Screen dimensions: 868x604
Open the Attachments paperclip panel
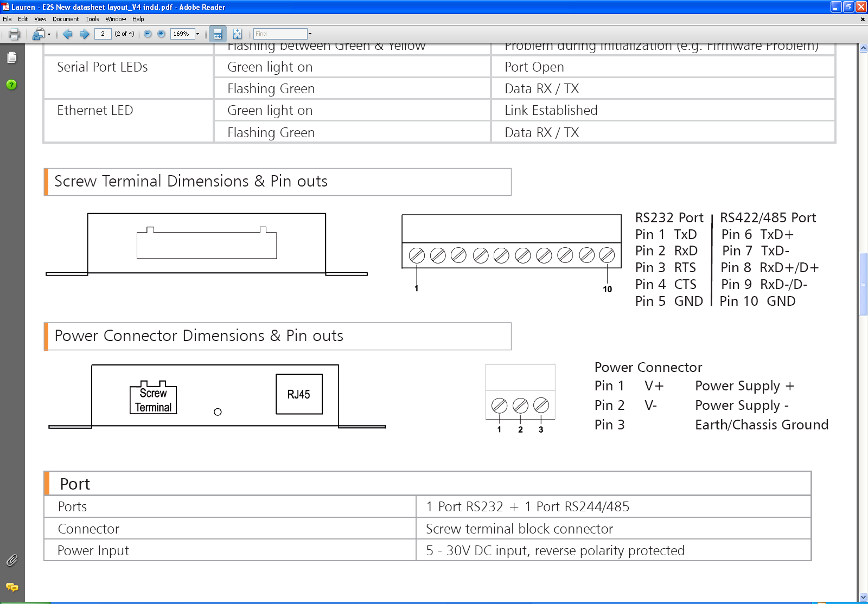(x=11, y=561)
